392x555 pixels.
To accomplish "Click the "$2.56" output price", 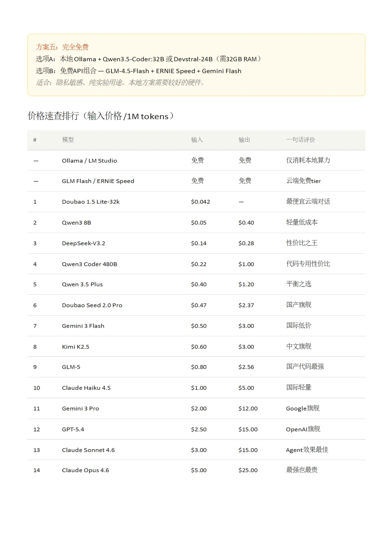I will pyautogui.click(x=246, y=367).
